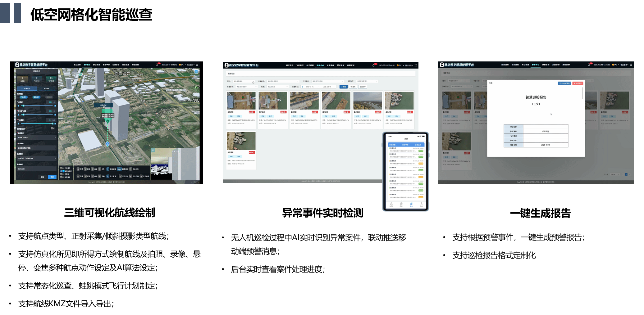This screenshot has height=315, width=644.
Task: Click fullscreen icon in the alert list header
Action: click(416, 65)
